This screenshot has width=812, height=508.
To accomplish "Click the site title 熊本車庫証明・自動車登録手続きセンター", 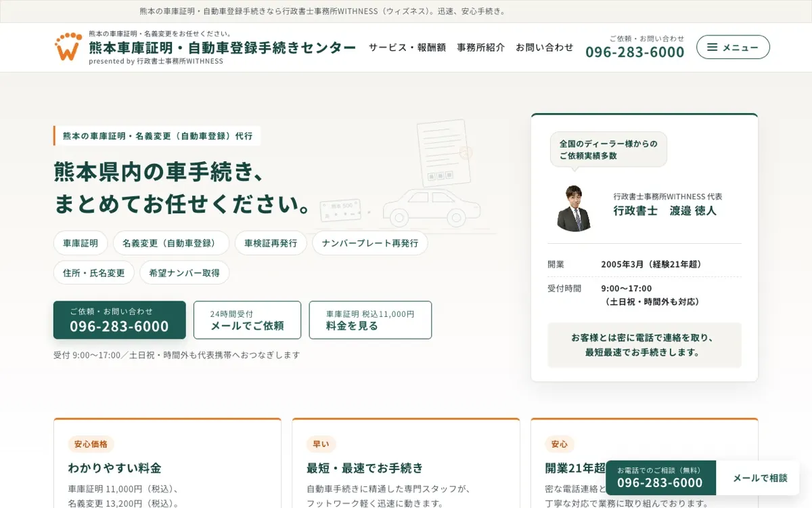I will pyautogui.click(x=223, y=47).
